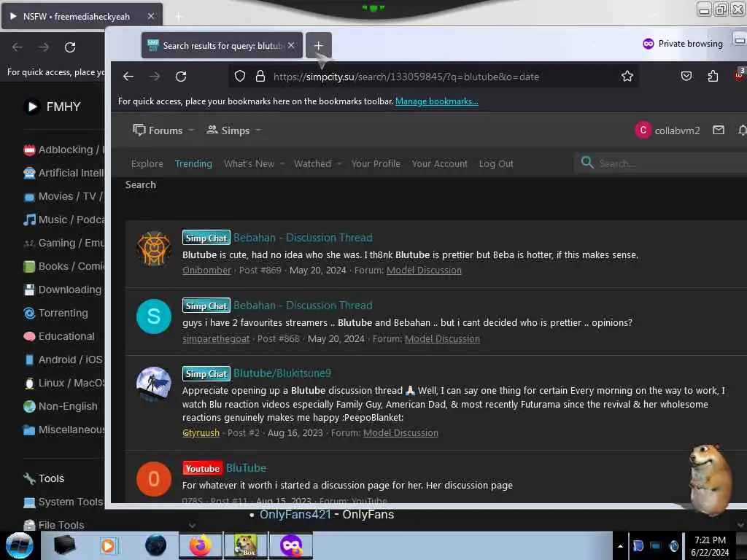Reload the background FMHY window
The height and width of the screenshot is (560, 747).
pos(70,47)
